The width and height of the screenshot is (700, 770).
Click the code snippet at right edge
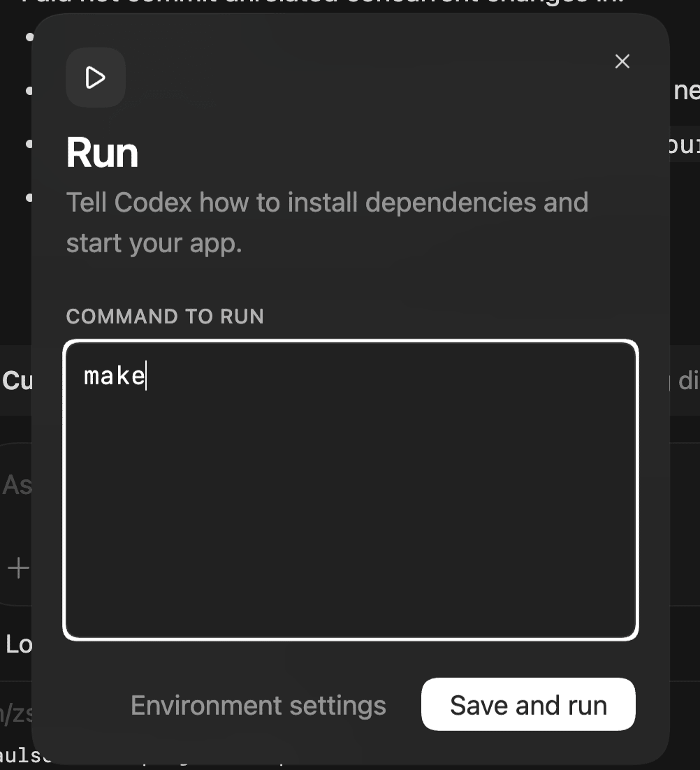point(685,145)
